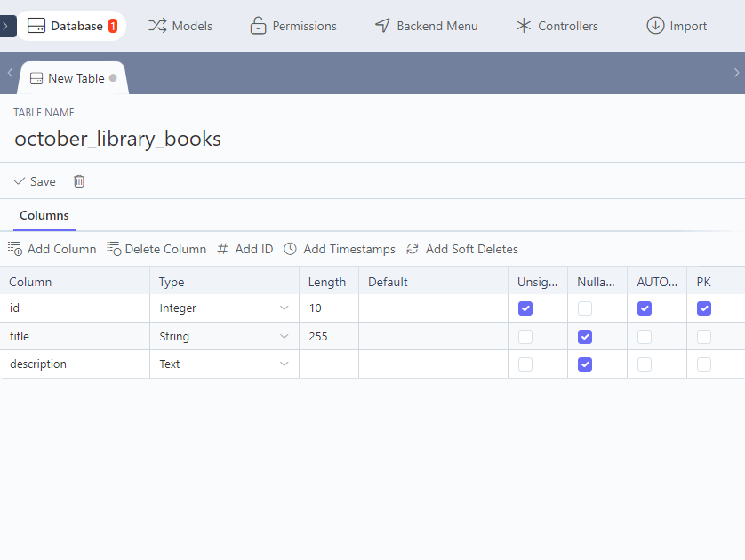Enable Unsigned checkbox for description row

tap(525, 364)
